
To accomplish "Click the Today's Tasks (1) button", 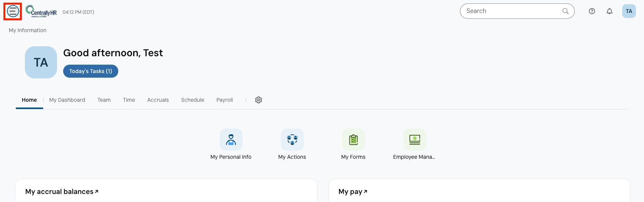I will click(x=91, y=71).
